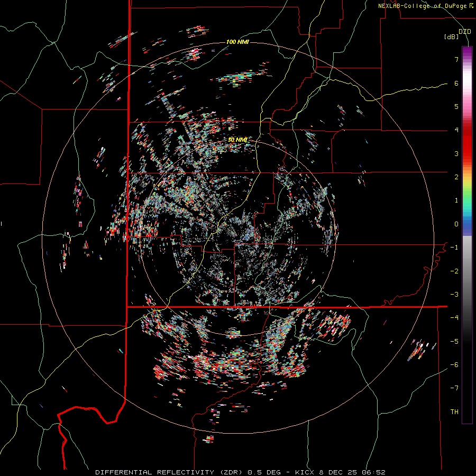
Task: Select the 4 dB scale value
Action: pyautogui.click(x=456, y=130)
